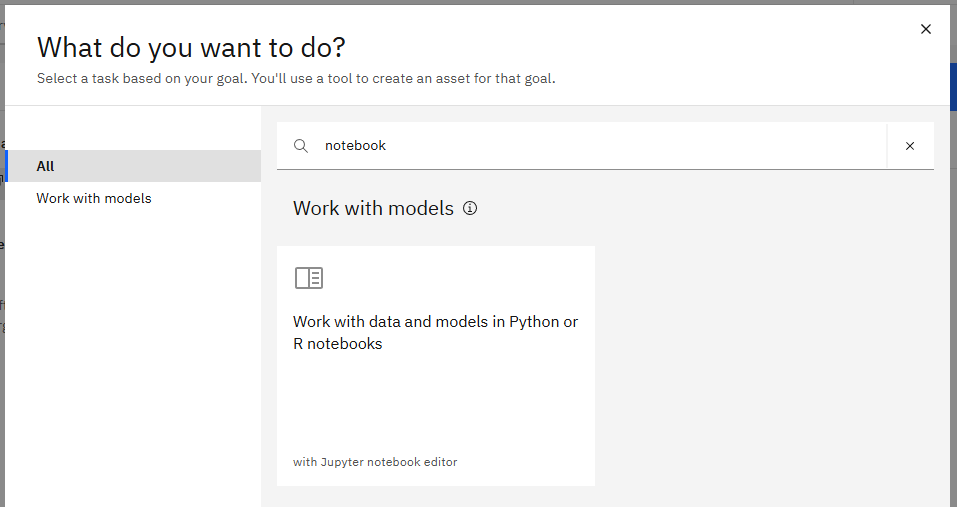The image size is (957, 507).
Task: Click the 'Select a task based on your goal' subtitle
Action: (x=296, y=79)
